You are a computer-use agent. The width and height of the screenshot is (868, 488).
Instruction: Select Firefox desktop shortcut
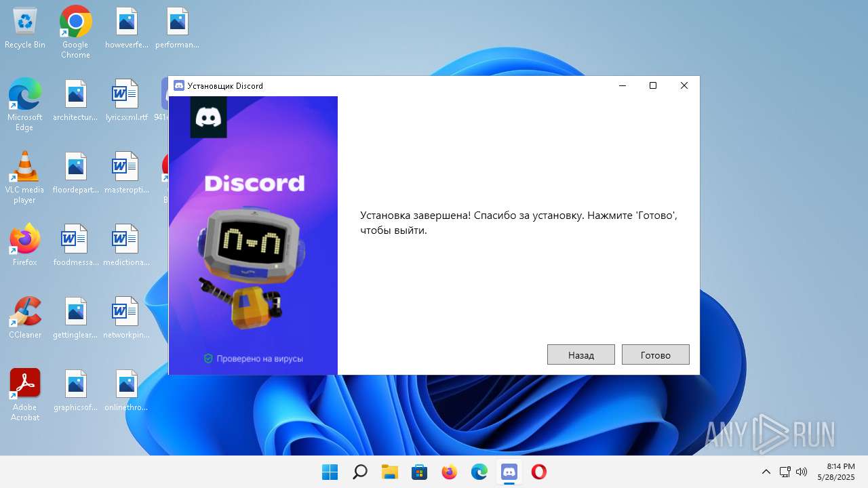[x=25, y=245]
